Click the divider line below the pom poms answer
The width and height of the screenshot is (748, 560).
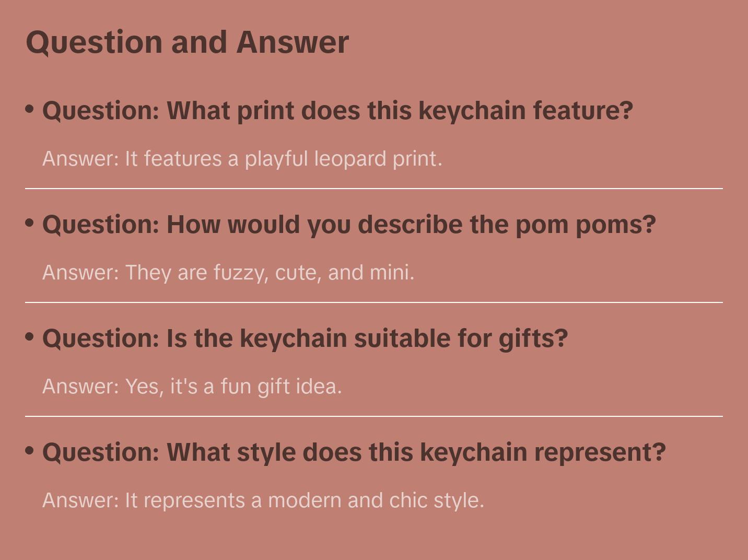point(374,302)
